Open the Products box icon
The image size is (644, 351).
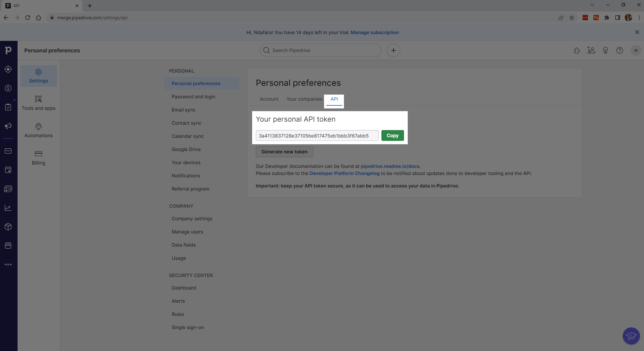[8, 226]
